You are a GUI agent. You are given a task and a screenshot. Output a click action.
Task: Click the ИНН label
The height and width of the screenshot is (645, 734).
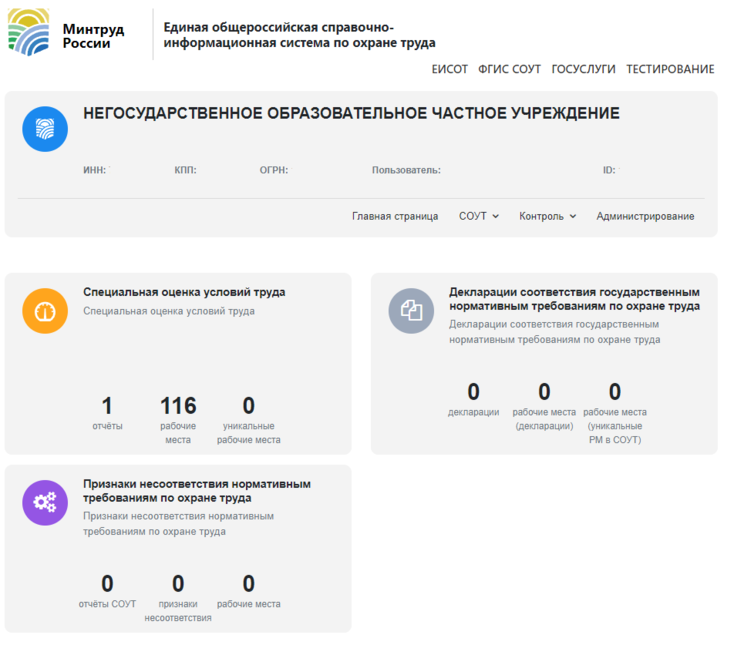[95, 170]
